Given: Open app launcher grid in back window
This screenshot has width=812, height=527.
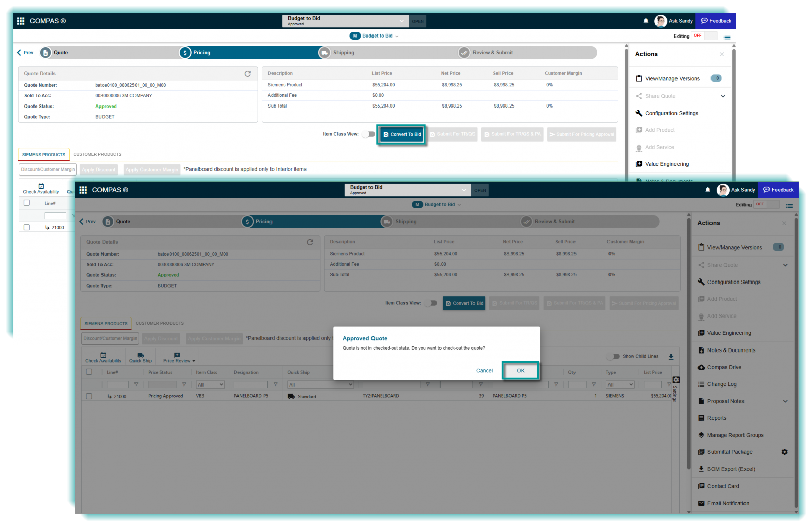Looking at the screenshot, I should pyautogui.click(x=21, y=21).
